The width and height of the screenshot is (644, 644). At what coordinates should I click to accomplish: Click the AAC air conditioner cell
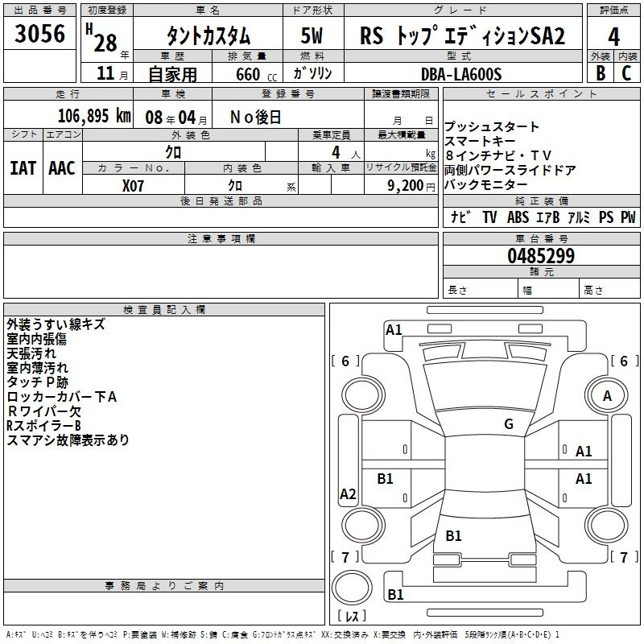[62, 168]
